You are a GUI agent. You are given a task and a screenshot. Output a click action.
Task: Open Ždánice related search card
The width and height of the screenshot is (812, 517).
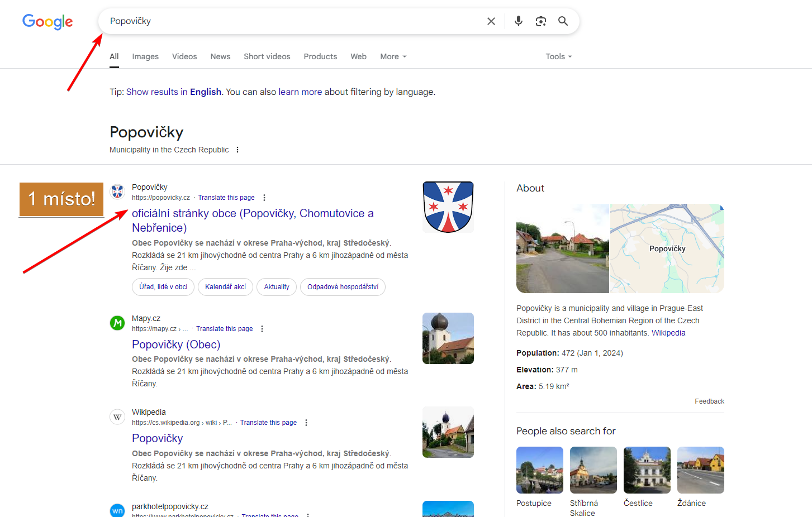701,477
